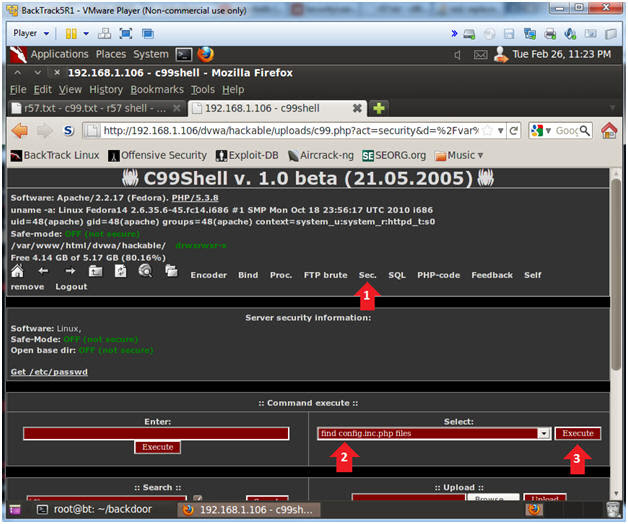Click the SQL link
Viewport: 628px width, 524px height.
coord(397,275)
